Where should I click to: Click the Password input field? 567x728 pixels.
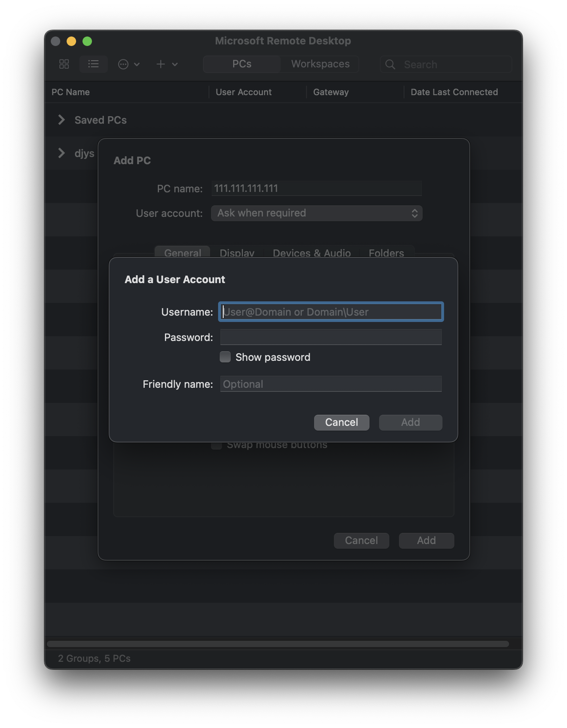point(331,337)
